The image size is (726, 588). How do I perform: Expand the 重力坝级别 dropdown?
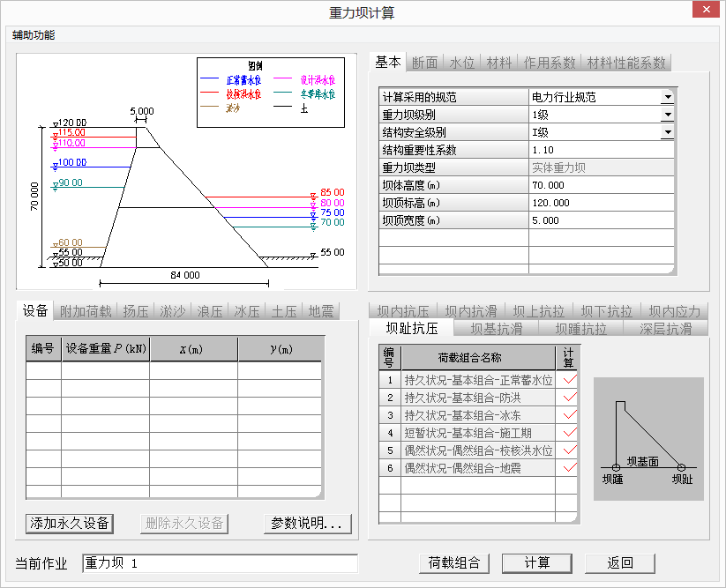coord(667,115)
